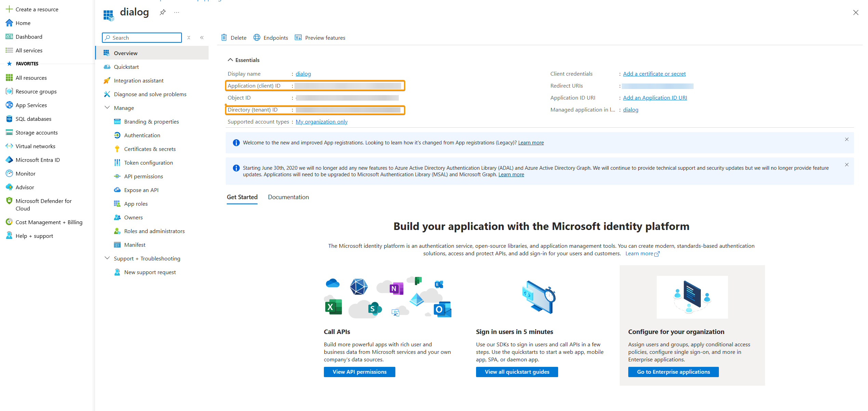Click the Configure for your organization illustration
This screenshot has height=411, width=868.
tap(692, 297)
